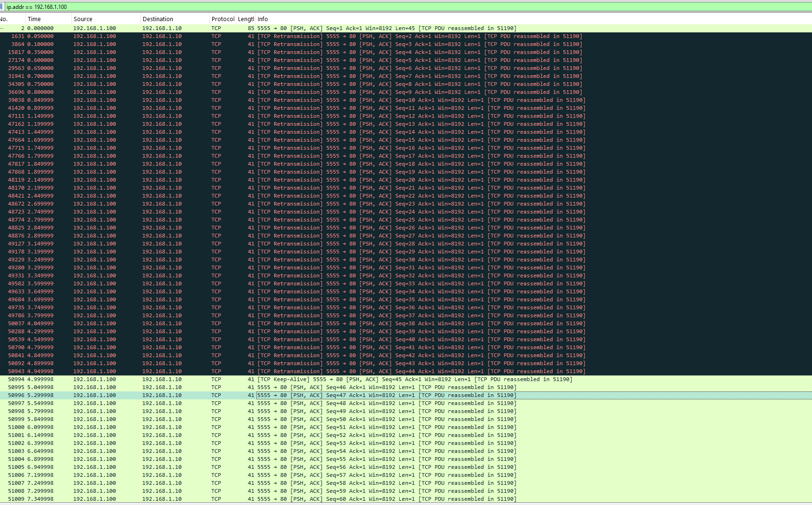This screenshot has width=812, height=505.
Task: Select packet 49331 with Seq=32
Action: coord(282,275)
